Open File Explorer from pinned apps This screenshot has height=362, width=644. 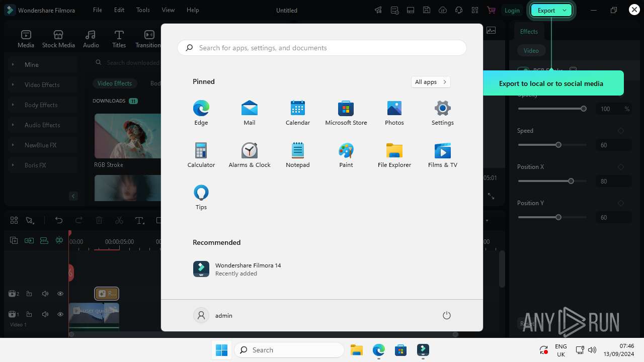coord(394,155)
